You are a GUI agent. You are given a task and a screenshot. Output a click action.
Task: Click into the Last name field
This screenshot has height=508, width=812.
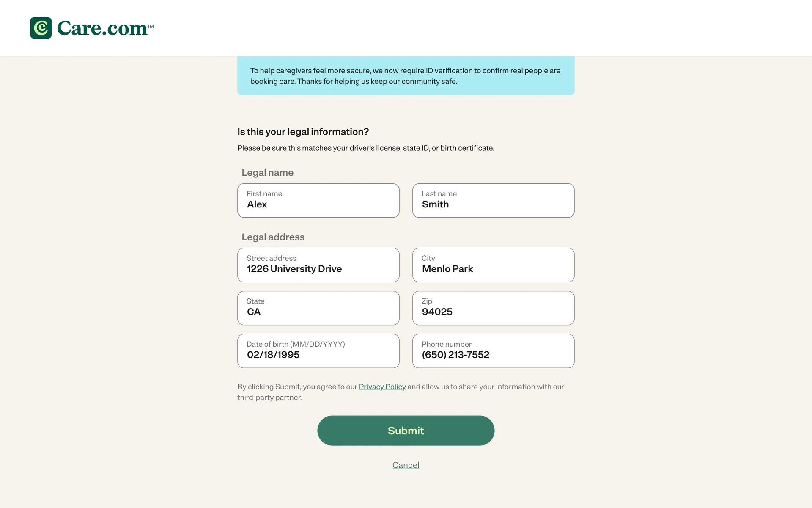tap(493, 201)
